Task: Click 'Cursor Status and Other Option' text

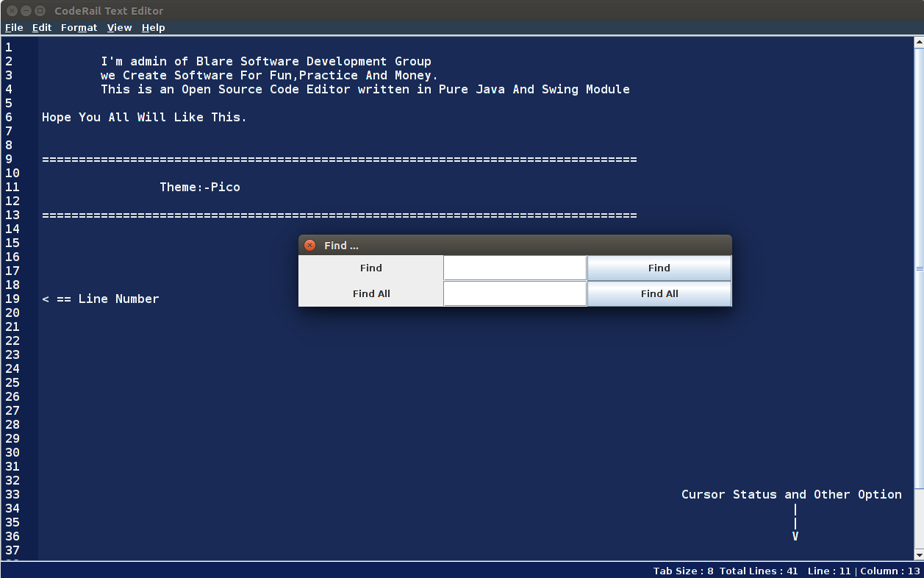Action: [792, 495]
